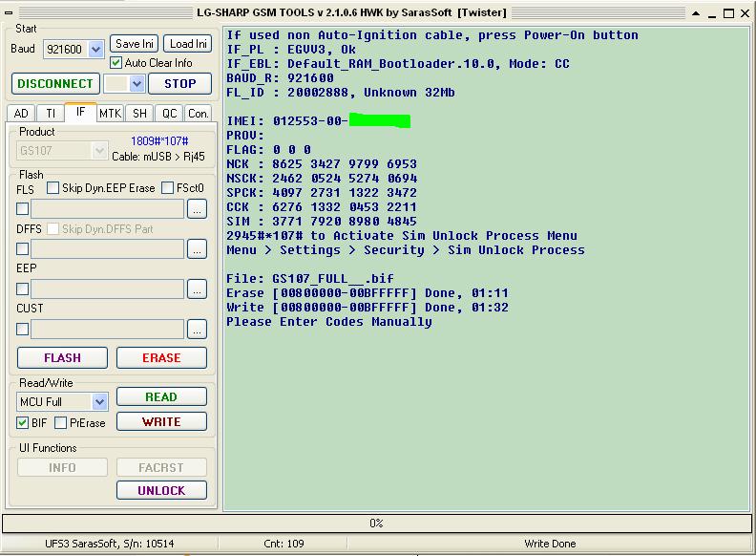Click the 0% progress bar
The image size is (756, 556).
376,524
